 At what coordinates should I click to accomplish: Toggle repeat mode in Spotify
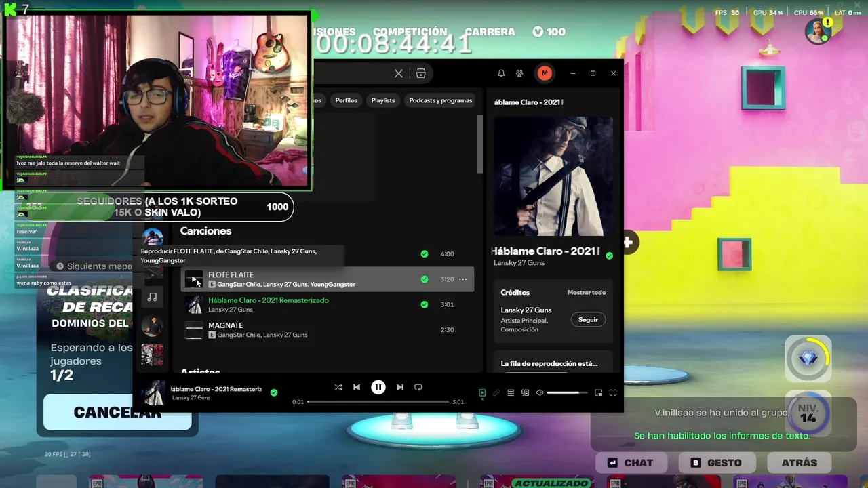[x=418, y=387]
